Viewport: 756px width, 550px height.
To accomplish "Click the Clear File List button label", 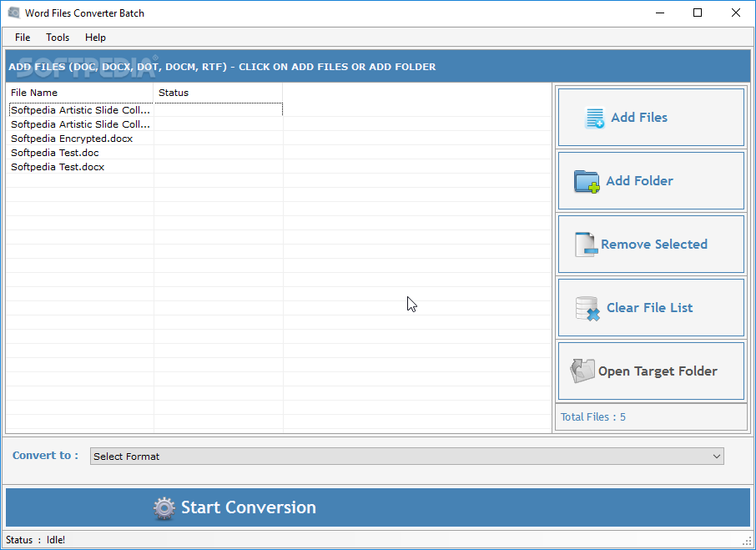I will coord(649,307).
